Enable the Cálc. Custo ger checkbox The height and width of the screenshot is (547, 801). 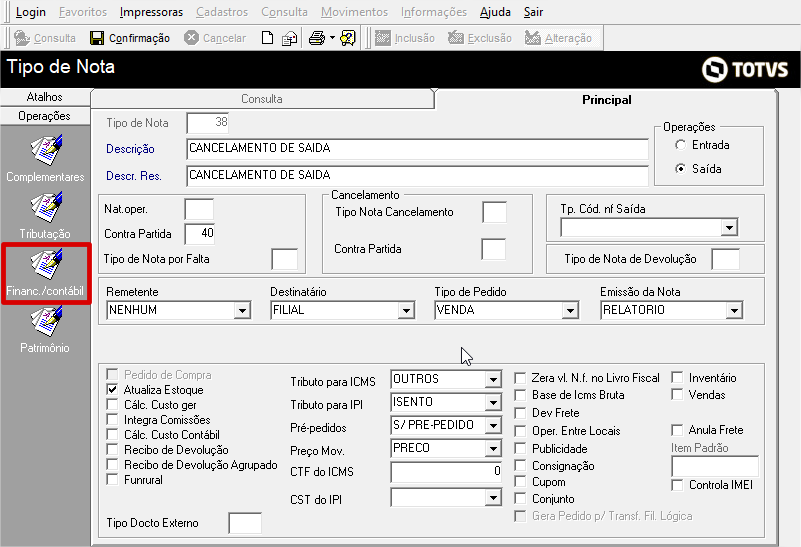click(112, 405)
